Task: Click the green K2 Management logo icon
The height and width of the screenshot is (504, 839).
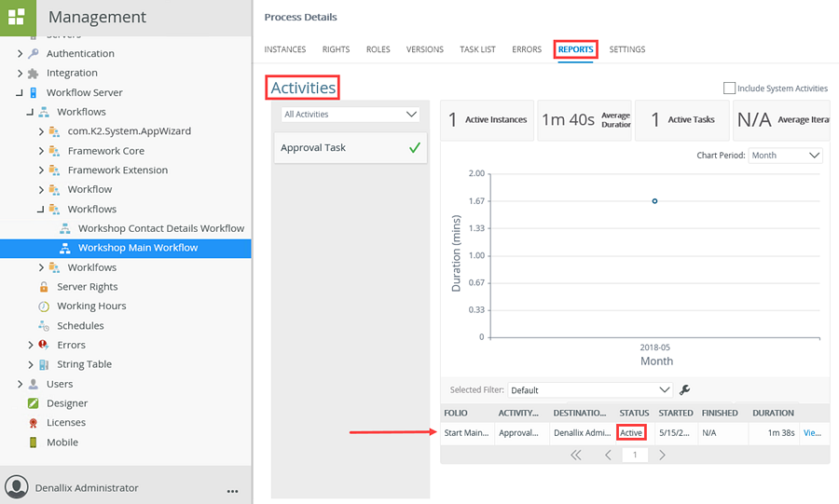Action: (x=17, y=17)
